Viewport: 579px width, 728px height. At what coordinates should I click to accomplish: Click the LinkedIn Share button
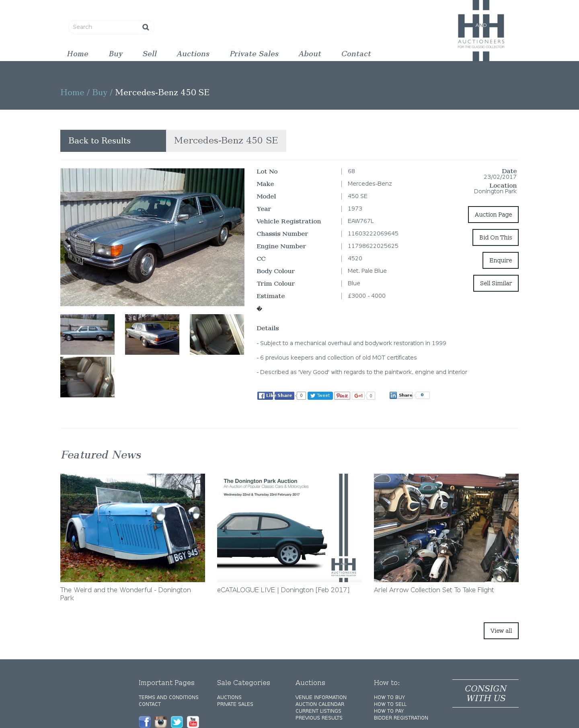tap(401, 395)
